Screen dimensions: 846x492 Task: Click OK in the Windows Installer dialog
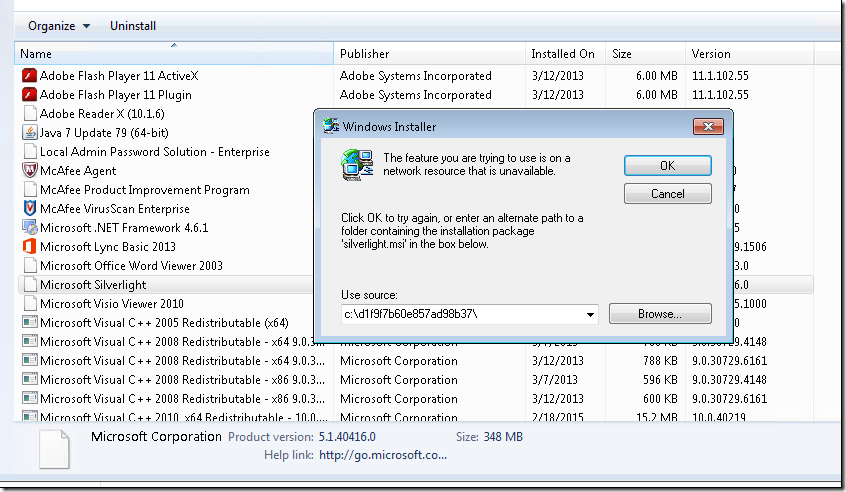[x=668, y=166]
